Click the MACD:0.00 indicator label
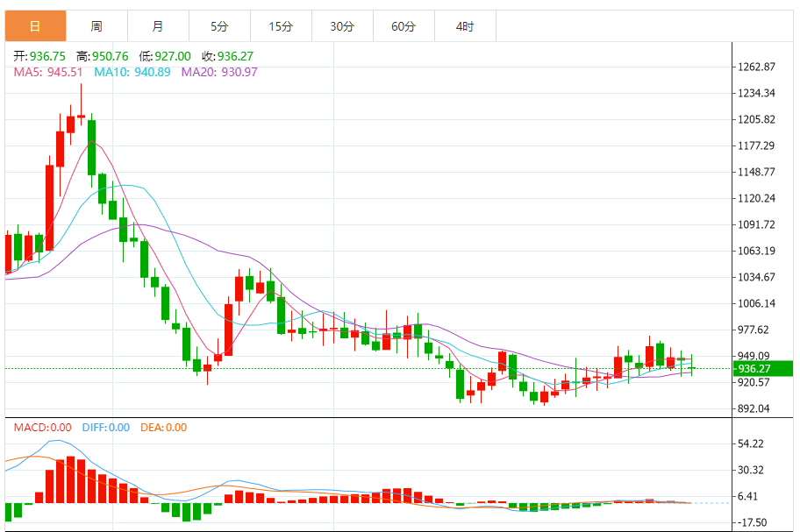This screenshot has height=532, width=800. [42, 428]
